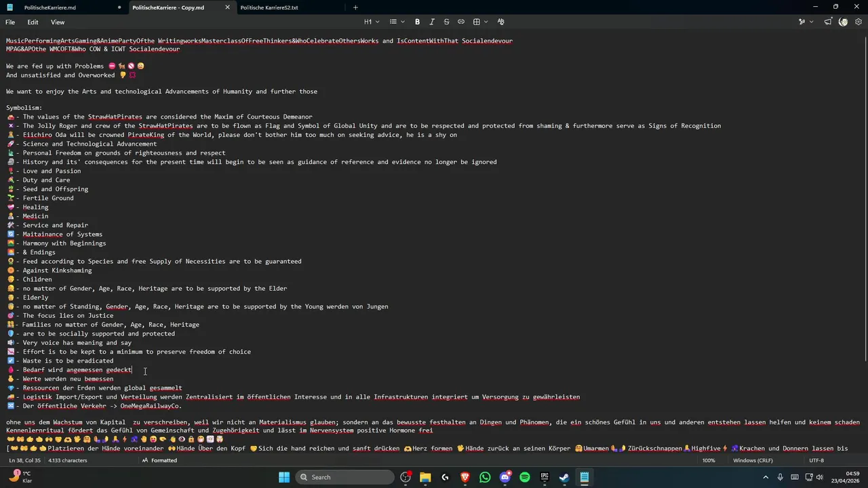Image resolution: width=868 pixels, height=488 pixels.
Task: Open the Windows Start menu
Action: 284,477
